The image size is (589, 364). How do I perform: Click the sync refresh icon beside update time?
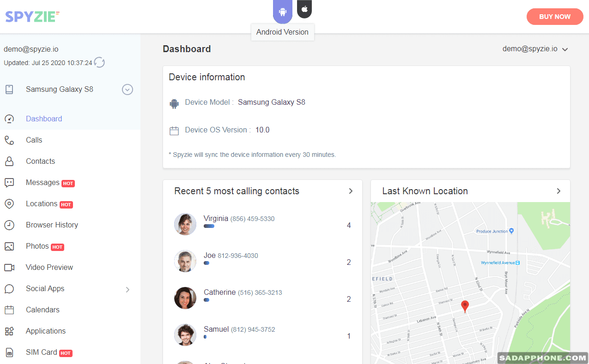99,62
